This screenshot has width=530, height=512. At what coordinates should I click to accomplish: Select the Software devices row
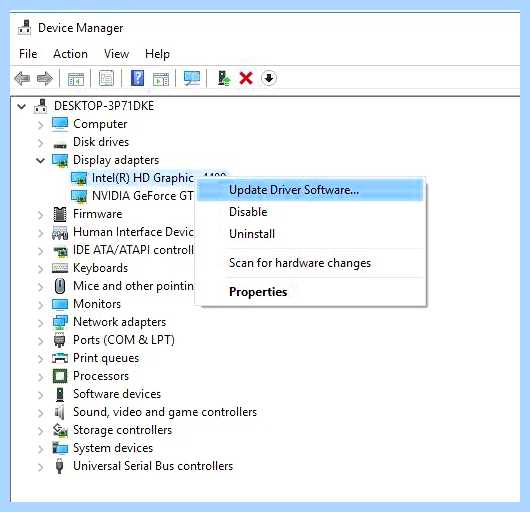coord(117,394)
